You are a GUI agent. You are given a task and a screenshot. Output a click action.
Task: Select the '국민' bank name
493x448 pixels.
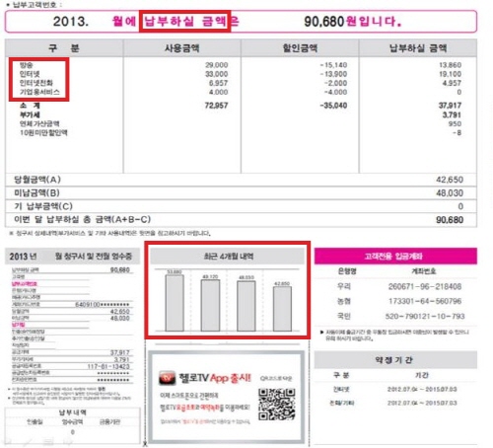pos(344,316)
